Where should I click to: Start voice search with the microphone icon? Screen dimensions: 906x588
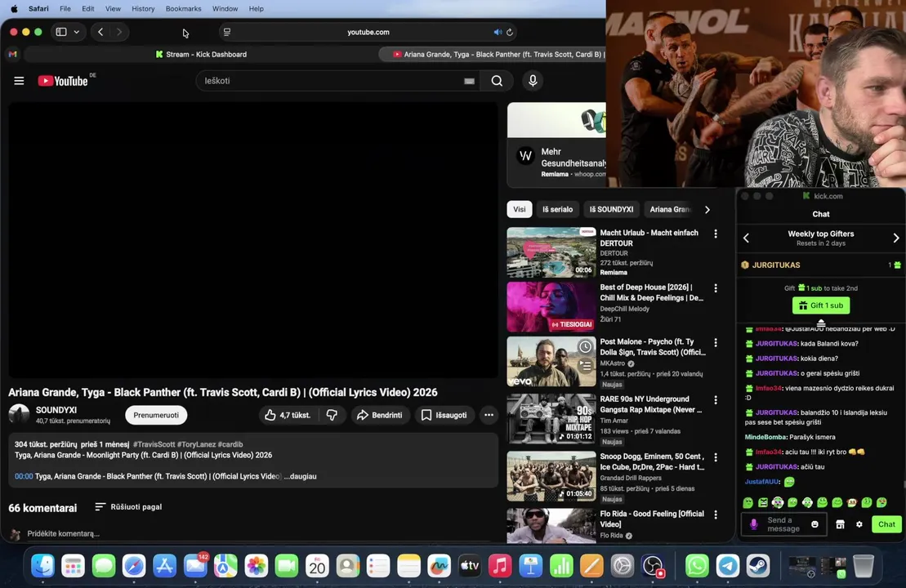pos(533,81)
